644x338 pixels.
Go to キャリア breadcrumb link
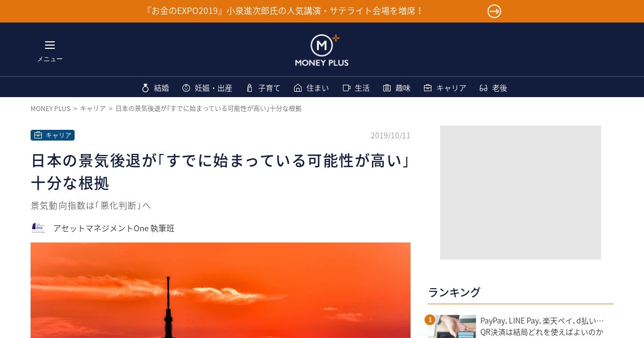(x=93, y=108)
